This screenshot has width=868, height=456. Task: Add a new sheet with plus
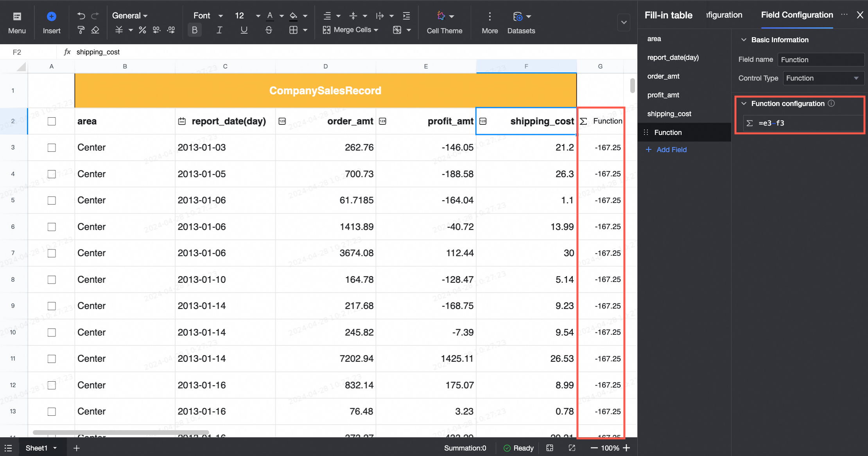[77, 448]
